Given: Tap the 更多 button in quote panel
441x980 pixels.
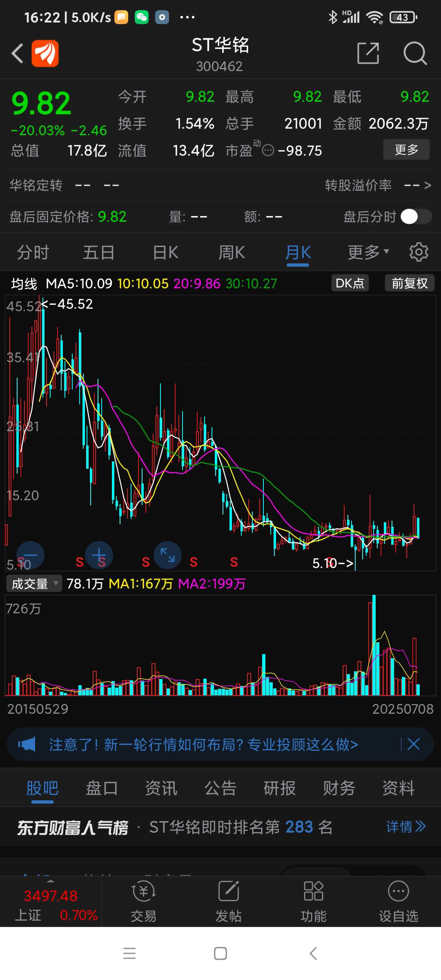Looking at the screenshot, I should coord(406,149).
